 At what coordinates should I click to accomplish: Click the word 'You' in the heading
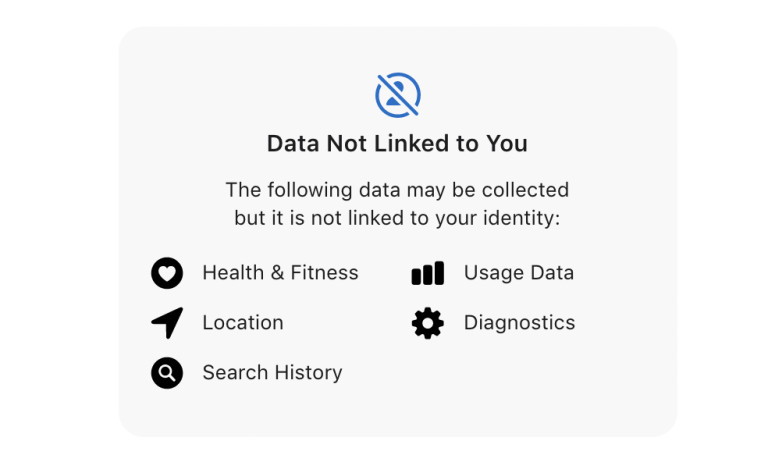[506, 144]
